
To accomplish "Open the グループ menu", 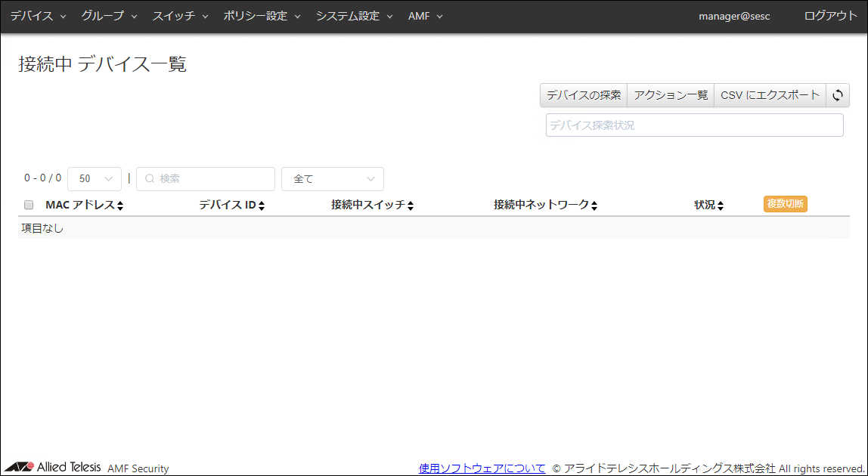I will [109, 16].
